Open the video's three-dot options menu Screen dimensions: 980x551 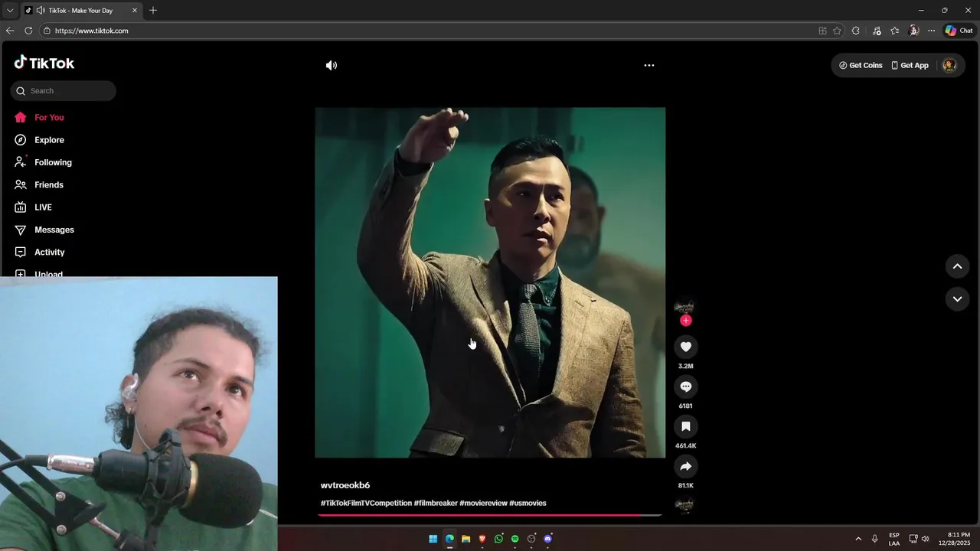click(x=649, y=66)
